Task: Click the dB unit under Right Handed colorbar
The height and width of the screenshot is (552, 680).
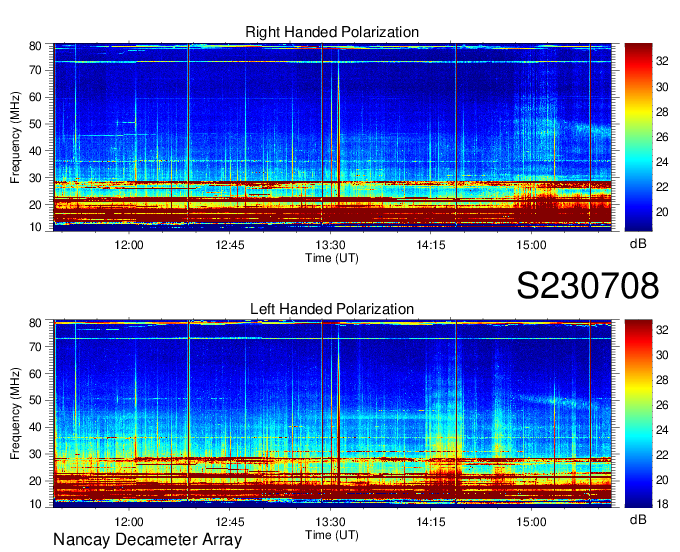Action: [x=638, y=244]
